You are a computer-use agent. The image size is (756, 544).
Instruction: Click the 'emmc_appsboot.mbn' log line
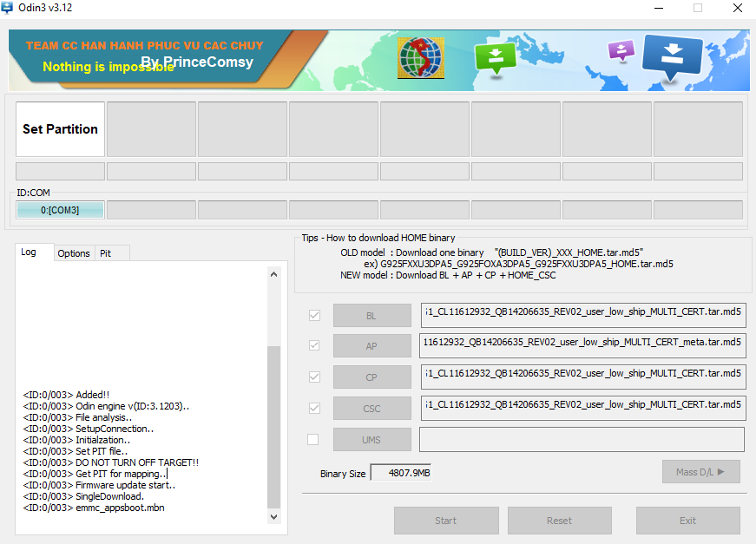coord(94,508)
